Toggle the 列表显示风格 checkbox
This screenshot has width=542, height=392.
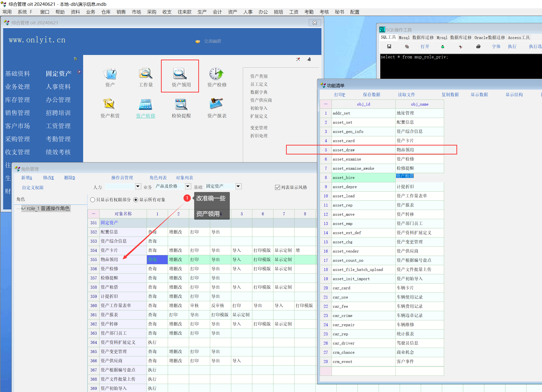278,187
